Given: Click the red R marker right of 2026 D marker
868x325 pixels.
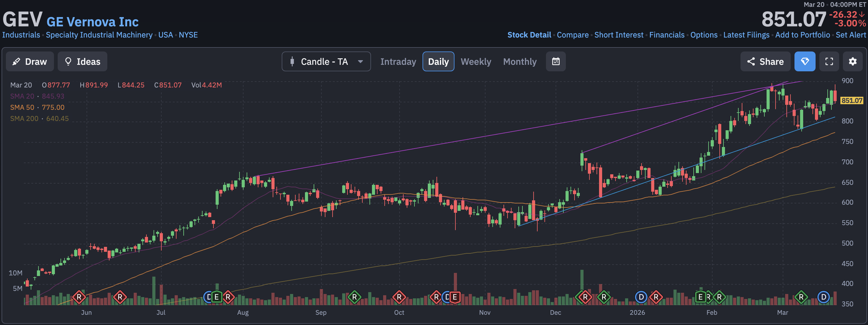Looking at the screenshot, I should pyautogui.click(x=656, y=297).
